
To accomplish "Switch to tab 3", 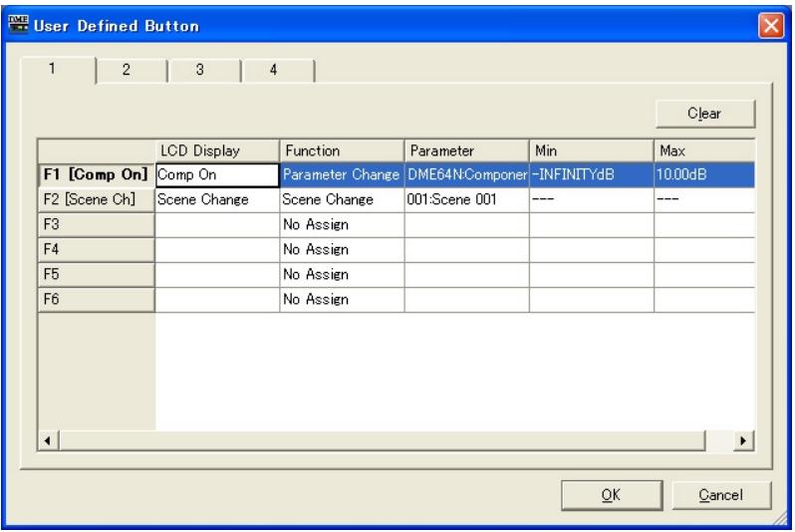I will click(204, 70).
